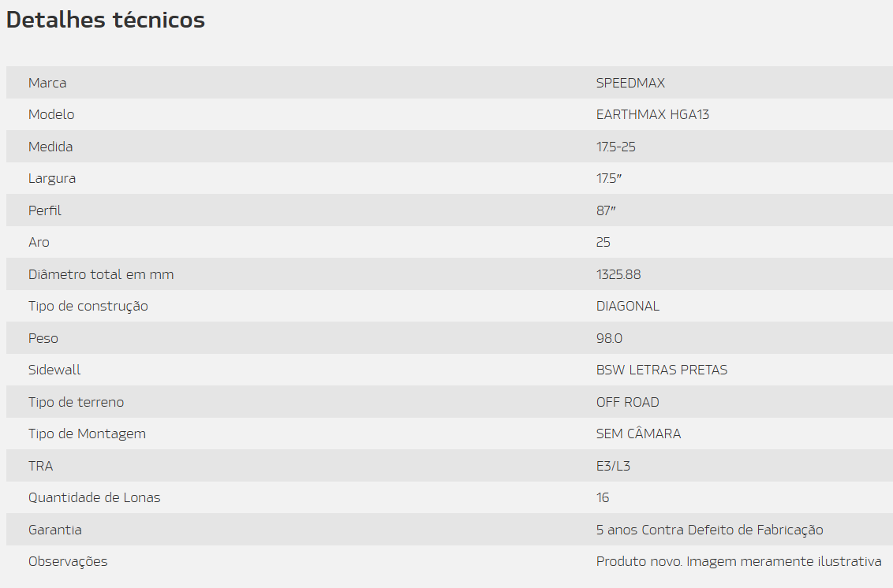This screenshot has width=893, height=588.
Task: Click the Detalhes técnicos heading
Action: pyautogui.click(x=106, y=20)
